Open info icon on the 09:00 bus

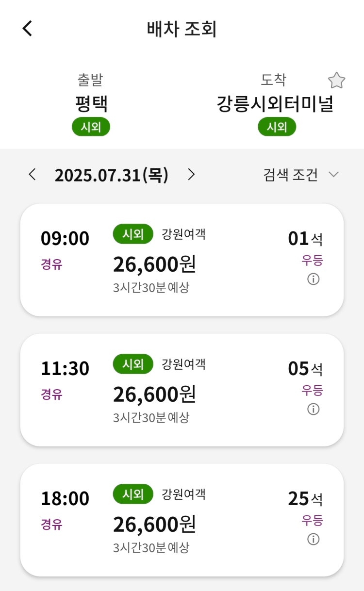click(x=314, y=279)
